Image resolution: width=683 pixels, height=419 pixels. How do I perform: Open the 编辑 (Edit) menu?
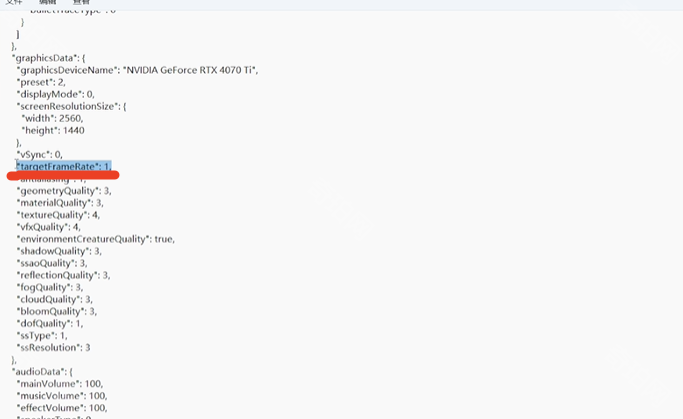pos(47,3)
